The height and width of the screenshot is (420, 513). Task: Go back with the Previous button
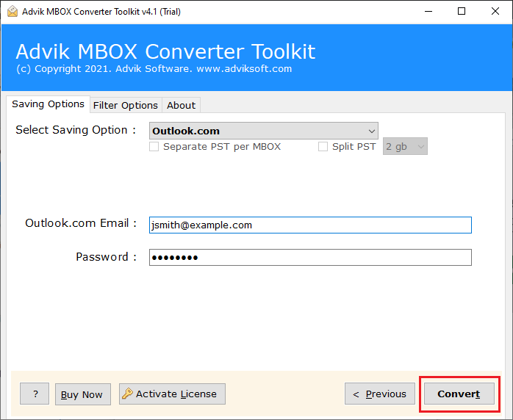(380, 394)
